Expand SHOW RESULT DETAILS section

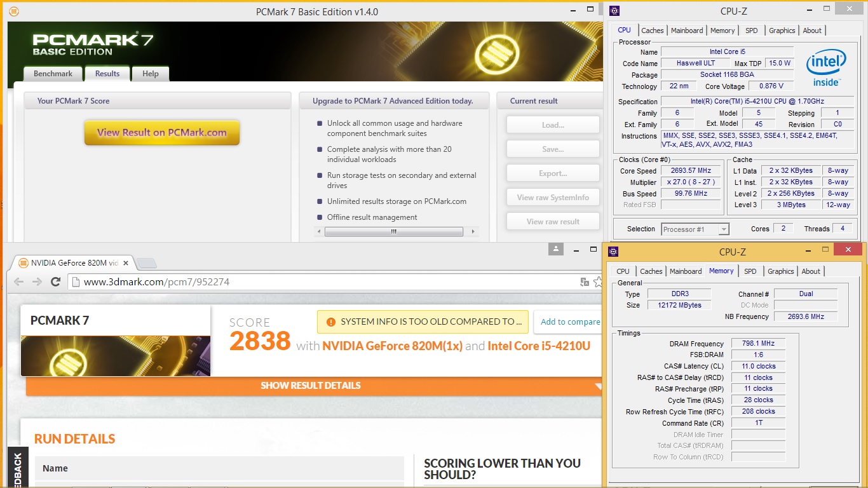(311, 386)
